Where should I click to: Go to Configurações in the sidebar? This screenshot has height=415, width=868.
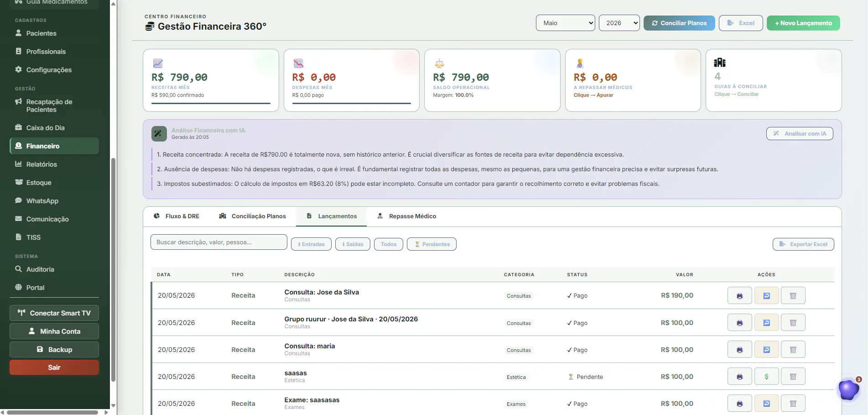point(54,70)
